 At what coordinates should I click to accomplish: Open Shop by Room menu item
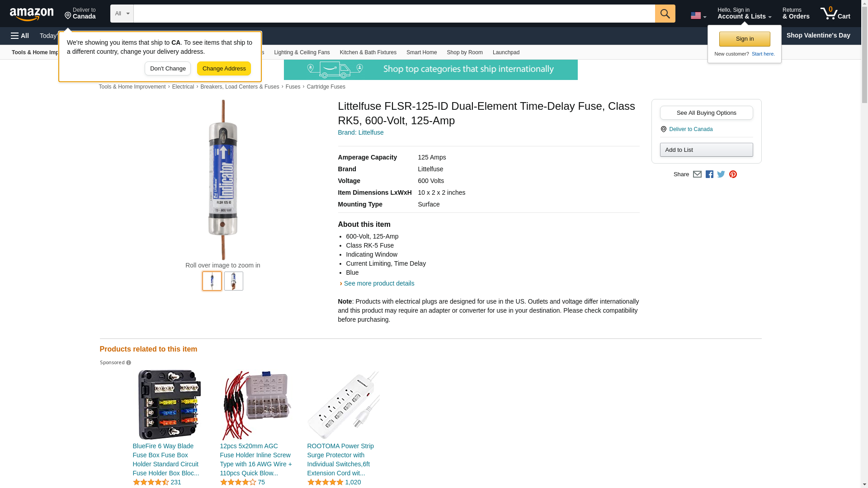coord(464,52)
